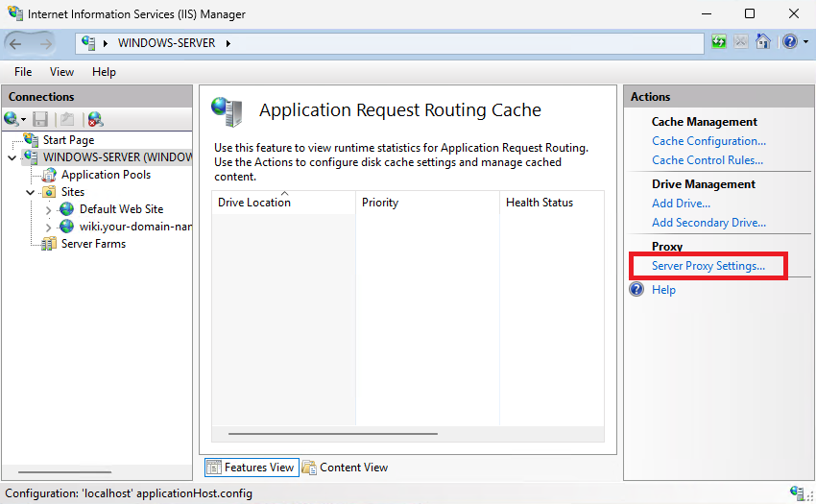Expand the arrow after WINDOWS-SERVER in the breadcrumb
The width and height of the screenshot is (816, 504).
pyautogui.click(x=228, y=43)
